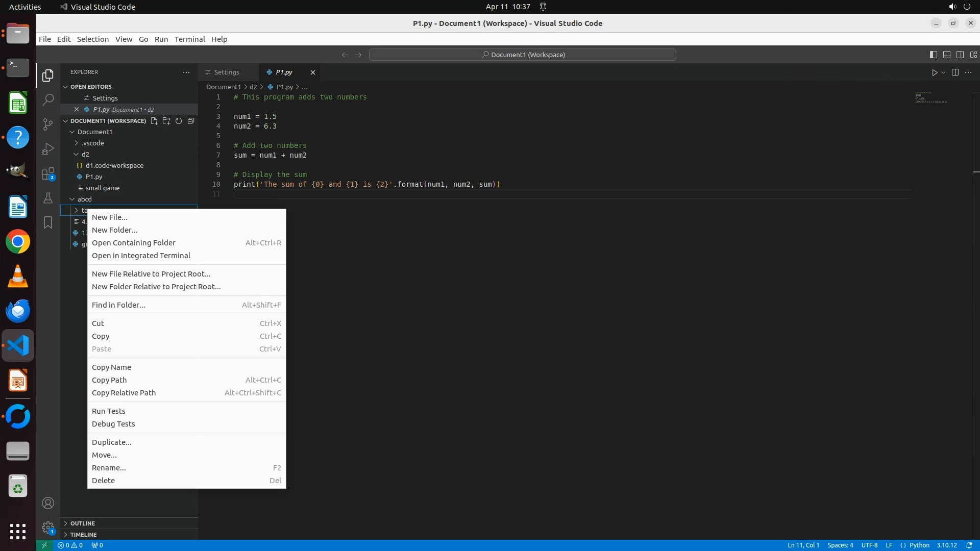Open Source Control view icon

click(x=48, y=124)
